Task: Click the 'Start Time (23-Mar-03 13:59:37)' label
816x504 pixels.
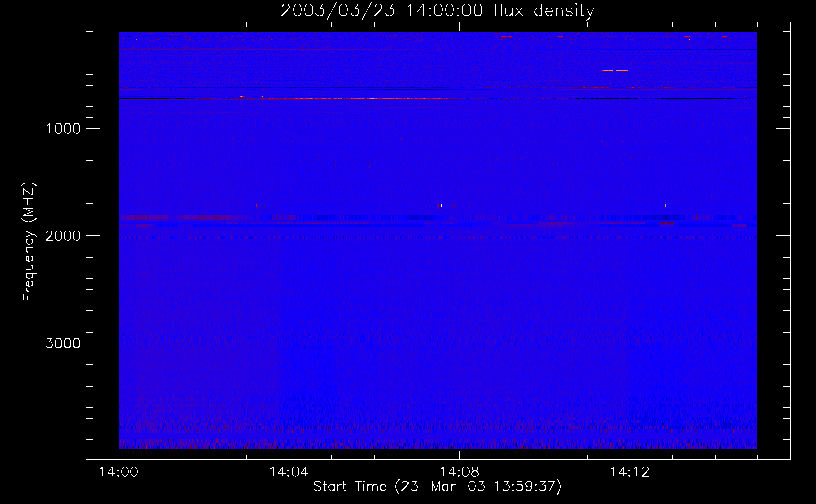Action: (x=437, y=487)
